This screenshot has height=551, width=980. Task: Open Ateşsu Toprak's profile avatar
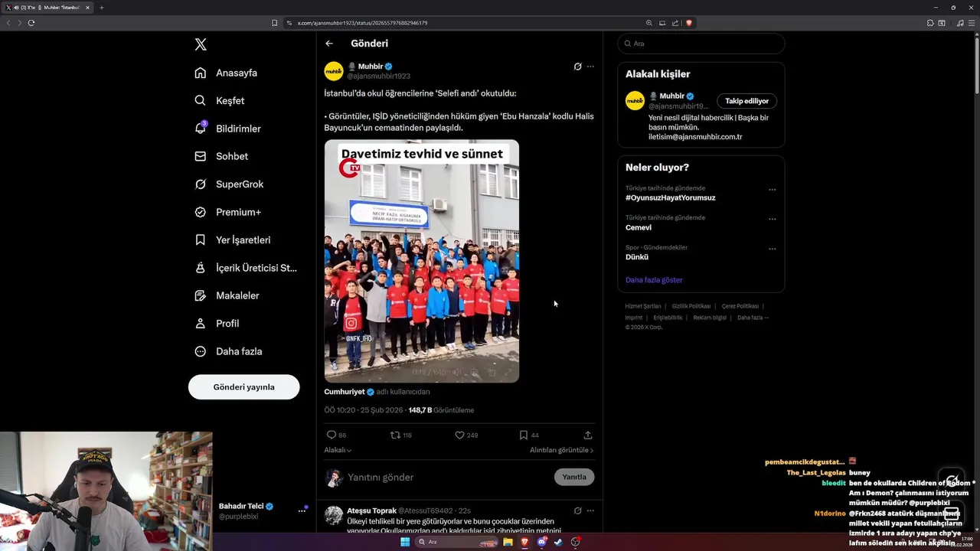point(334,515)
